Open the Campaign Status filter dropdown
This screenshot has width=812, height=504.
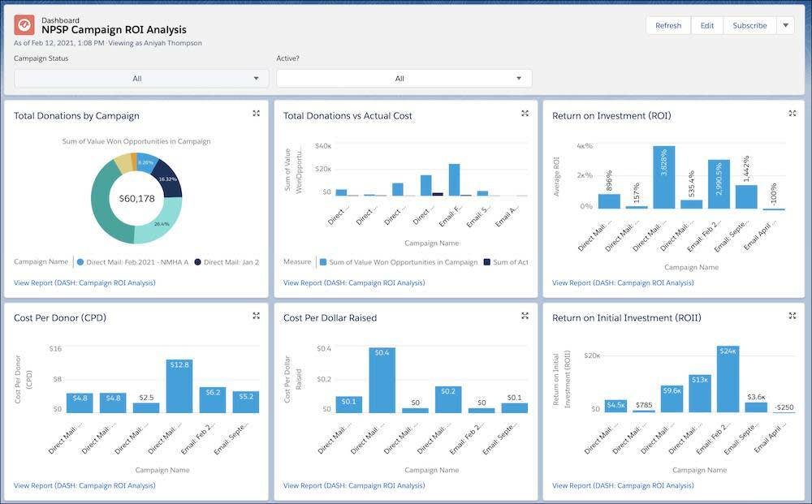pos(139,78)
